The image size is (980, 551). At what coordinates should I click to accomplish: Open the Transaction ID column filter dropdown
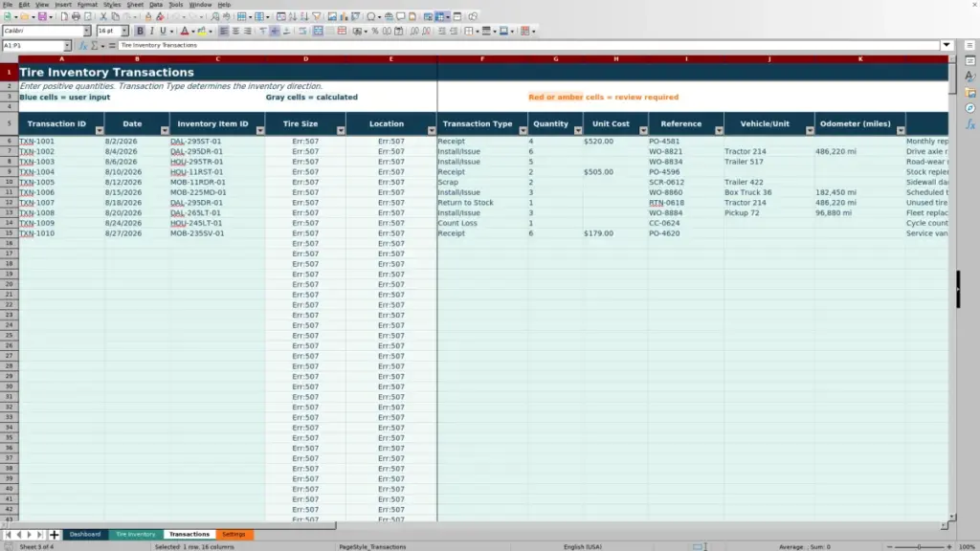[100, 130]
